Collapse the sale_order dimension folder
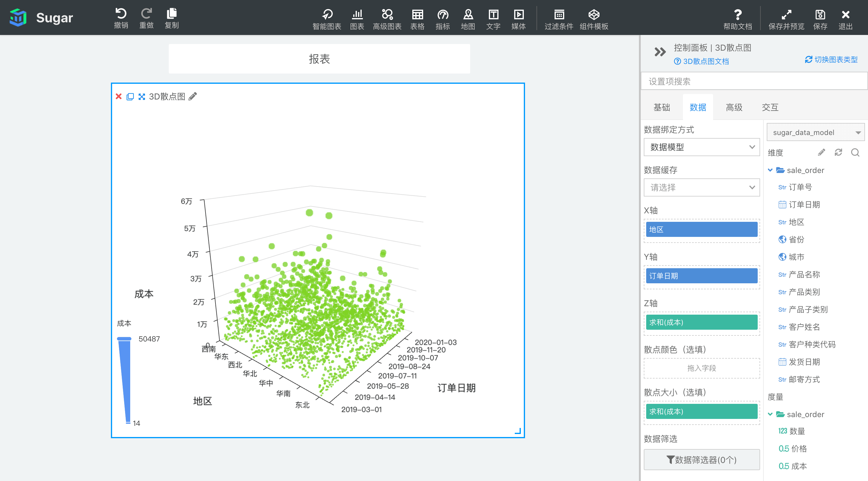 (770, 170)
